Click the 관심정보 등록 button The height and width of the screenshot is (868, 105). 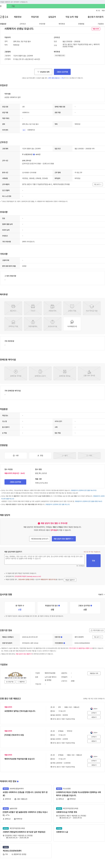pos(43,72)
